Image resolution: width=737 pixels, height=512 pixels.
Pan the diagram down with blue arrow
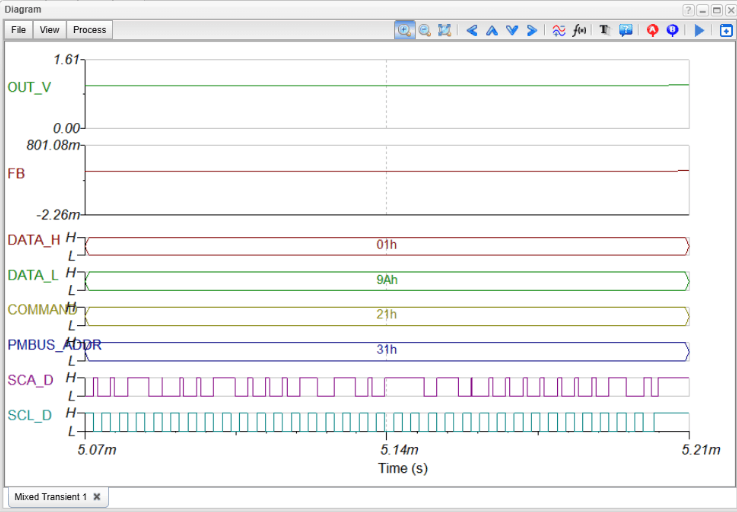(x=512, y=31)
